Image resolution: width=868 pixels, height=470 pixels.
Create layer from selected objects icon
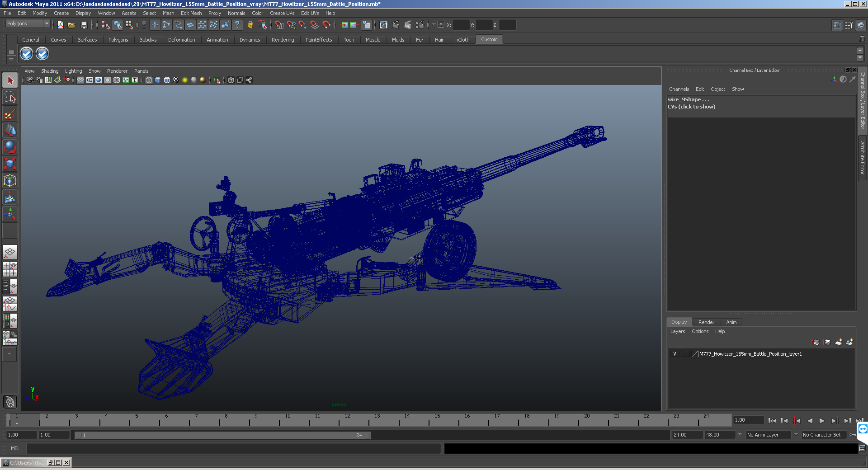[x=849, y=342]
